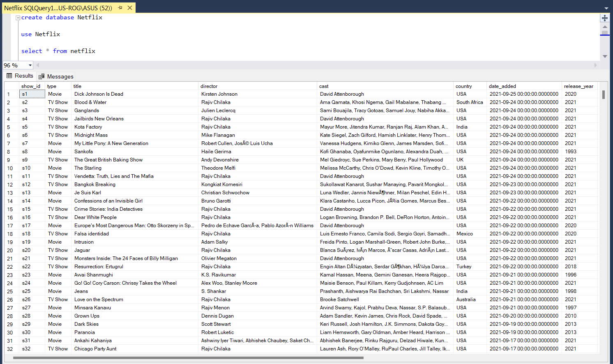Click the s1 show_id cell

pyautogui.click(x=32, y=94)
